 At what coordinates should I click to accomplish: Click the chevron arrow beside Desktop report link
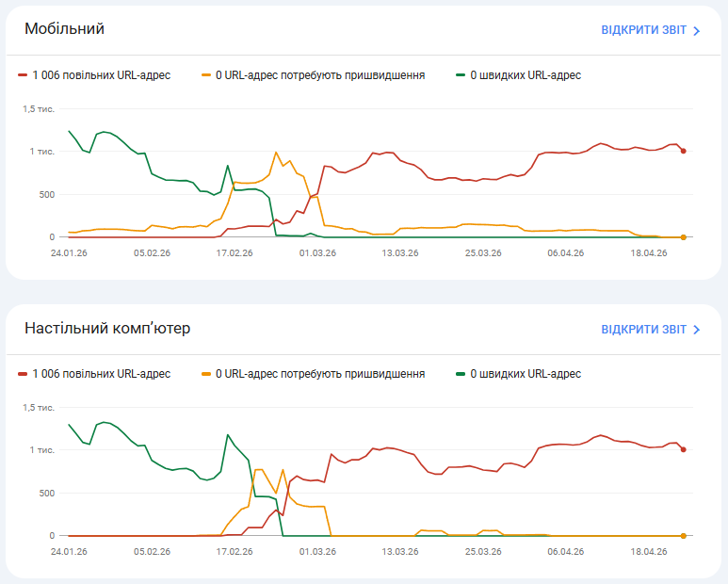pyautogui.click(x=697, y=330)
